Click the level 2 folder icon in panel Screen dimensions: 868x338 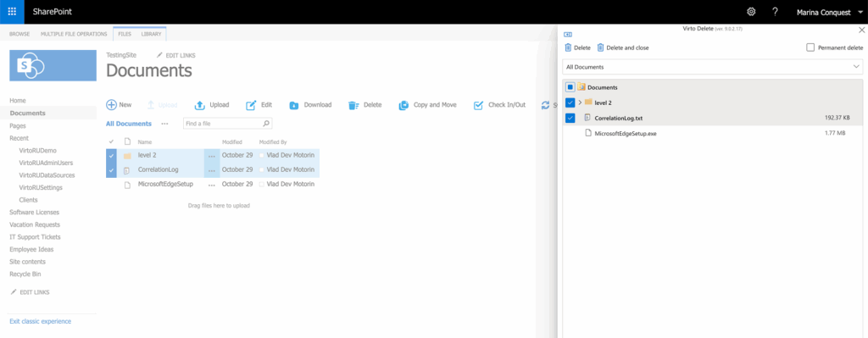tap(588, 102)
